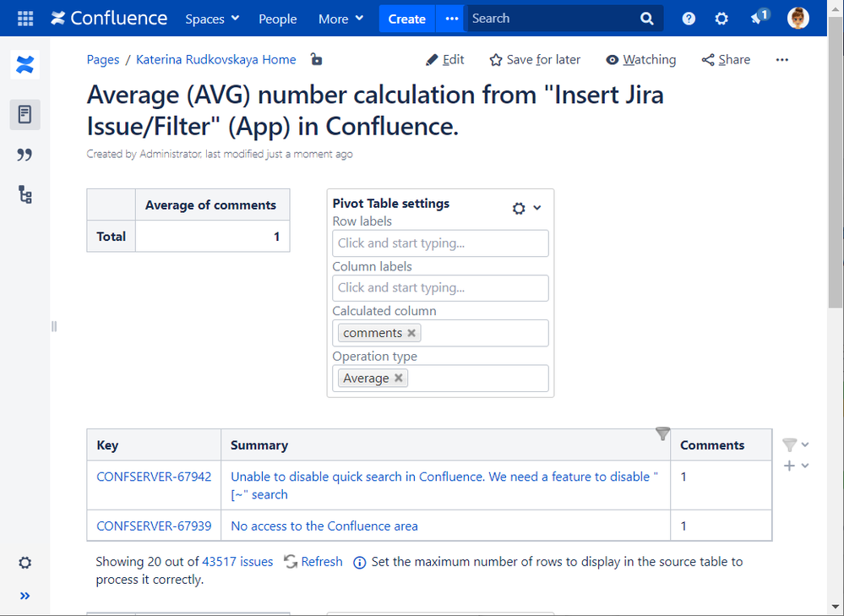This screenshot has height=616, width=844.
Task: Expand the More dropdown in navigation
Action: tap(340, 19)
